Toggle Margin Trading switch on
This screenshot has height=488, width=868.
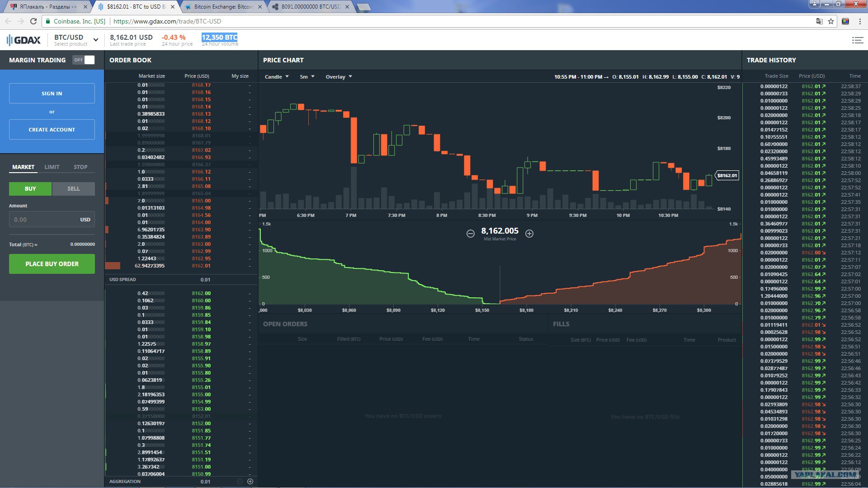pos(84,60)
